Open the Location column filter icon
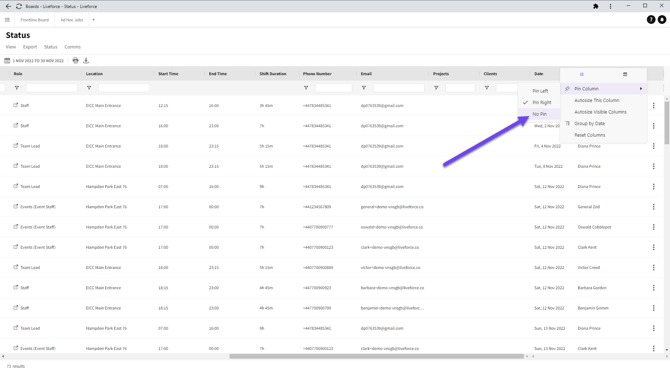Screen dimensions: 670x372 (89, 88)
